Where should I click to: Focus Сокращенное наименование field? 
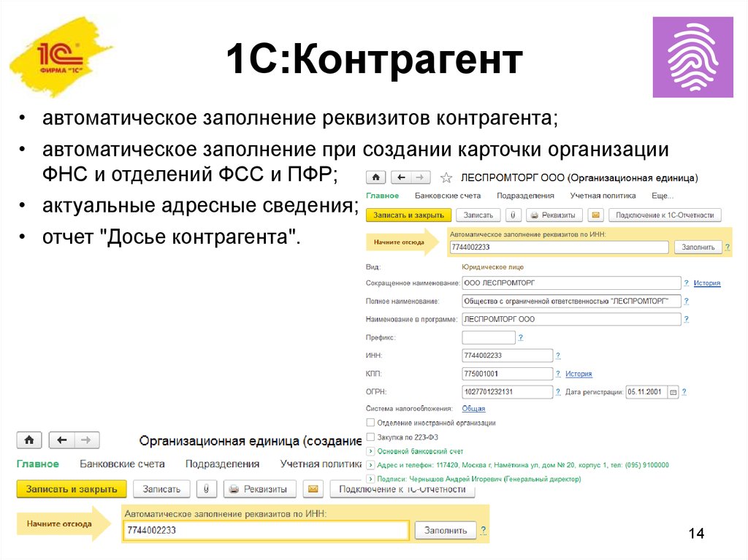click(x=571, y=283)
